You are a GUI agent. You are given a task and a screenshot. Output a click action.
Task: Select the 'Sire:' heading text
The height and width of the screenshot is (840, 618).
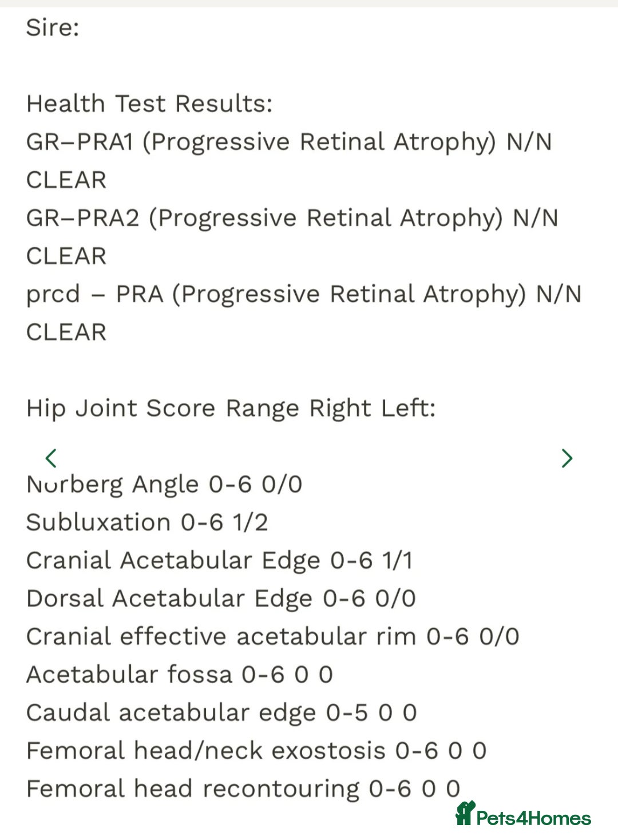(53, 27)
